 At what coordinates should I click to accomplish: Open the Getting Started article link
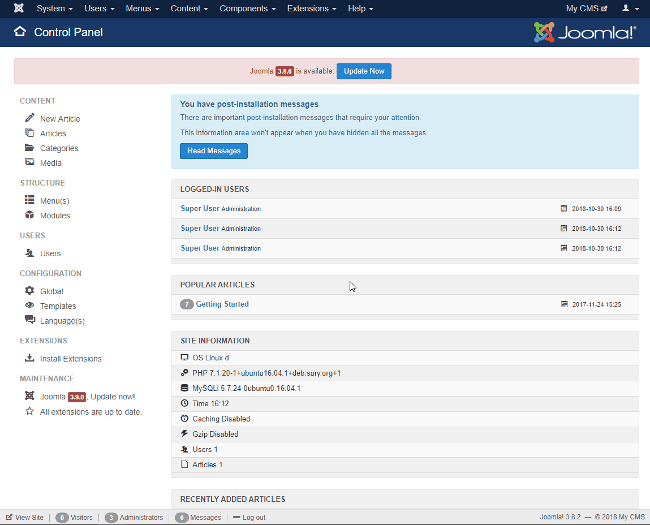tap(222, 304)
